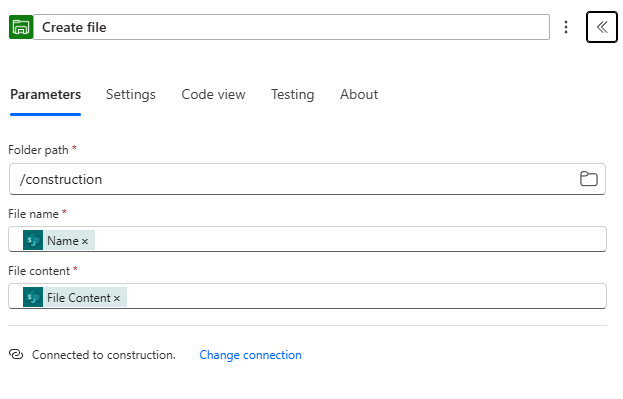This screenshot has width=623, height=399.
Task: Open the About tab
Action: (x=359, y=95)
